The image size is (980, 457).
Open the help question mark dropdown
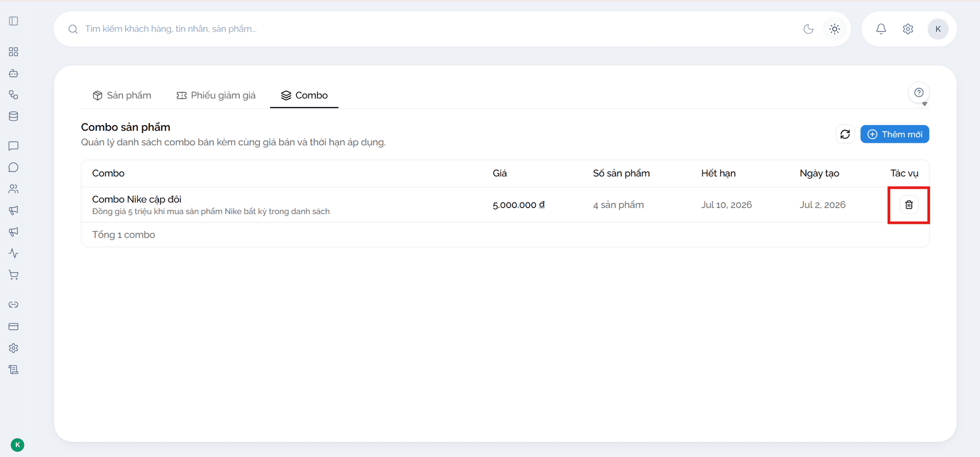(919, 93)
